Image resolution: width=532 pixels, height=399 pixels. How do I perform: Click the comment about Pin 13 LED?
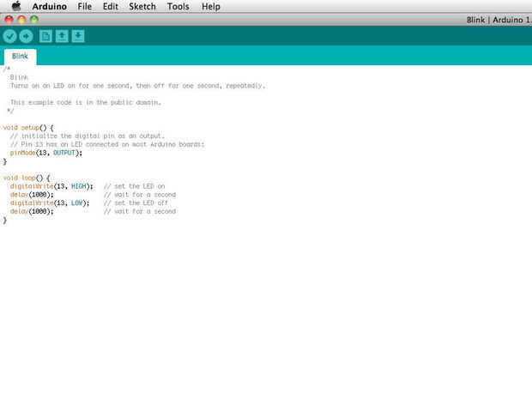click(x=107, y=144)
